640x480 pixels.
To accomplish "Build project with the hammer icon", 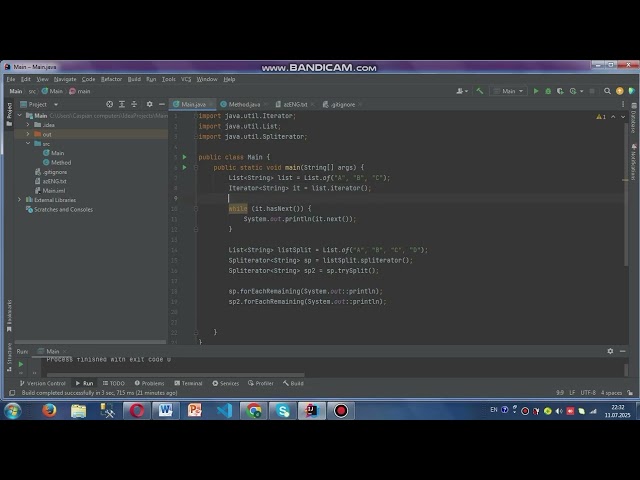I will [x=480, y=91].
